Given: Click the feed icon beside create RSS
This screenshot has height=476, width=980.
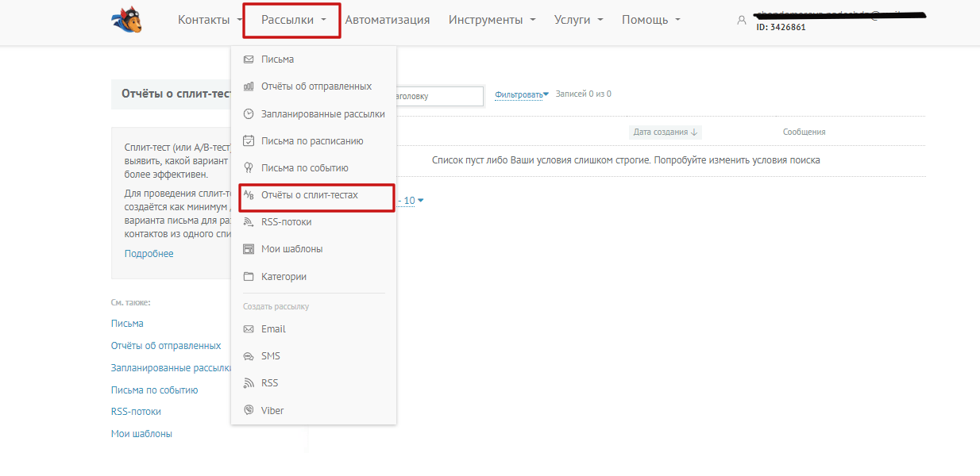Looking at the screenshot, I should point(249,383).
